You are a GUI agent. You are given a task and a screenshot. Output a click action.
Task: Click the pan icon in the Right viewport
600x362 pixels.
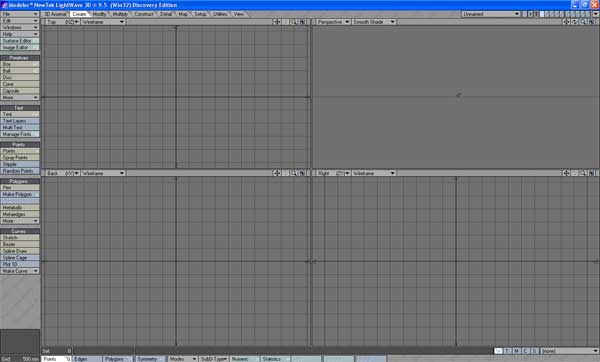tap(566, 173)
